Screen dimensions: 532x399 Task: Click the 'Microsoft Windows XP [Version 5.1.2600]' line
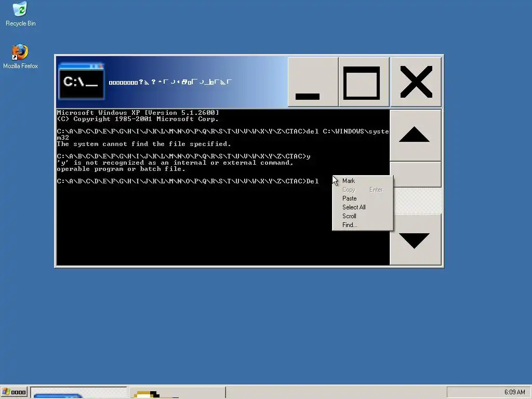coord(138,113)
